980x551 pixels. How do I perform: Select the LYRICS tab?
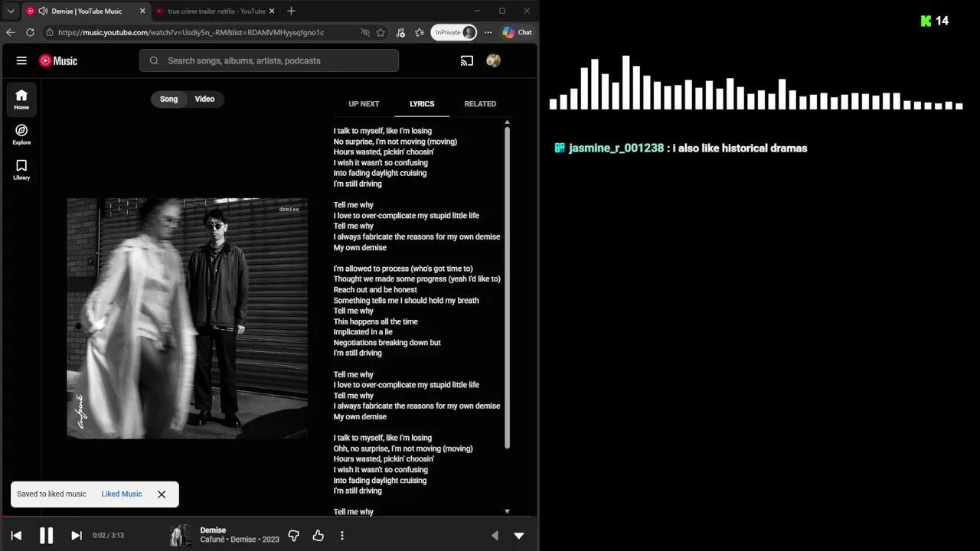click(x=422, y=104)
